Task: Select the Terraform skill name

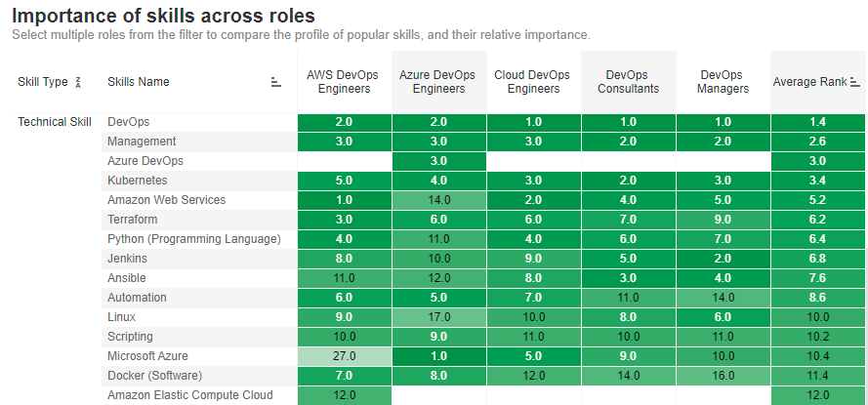Action: pyautogui.click(x=133, y=220)
